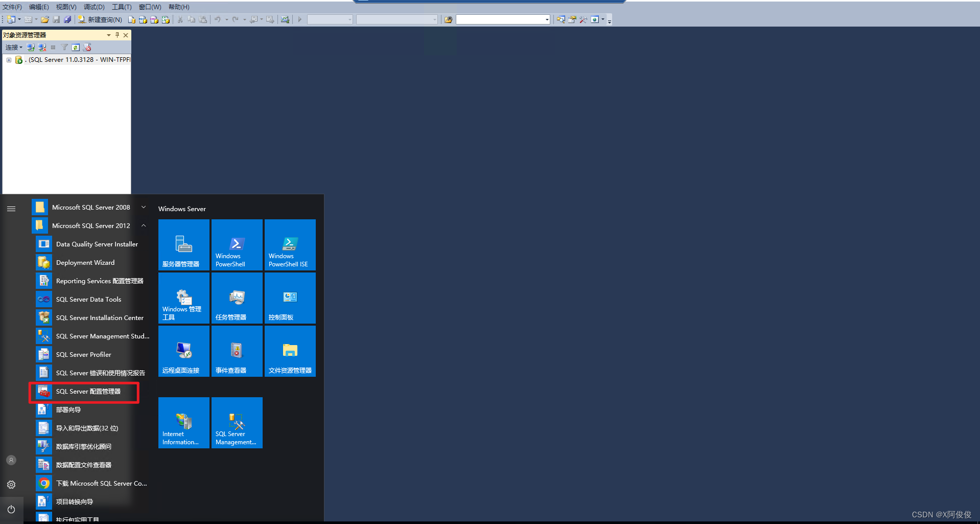The image size is (980, 524).
Task: Open the 任务管理器 tile
Action: point(237,298)
